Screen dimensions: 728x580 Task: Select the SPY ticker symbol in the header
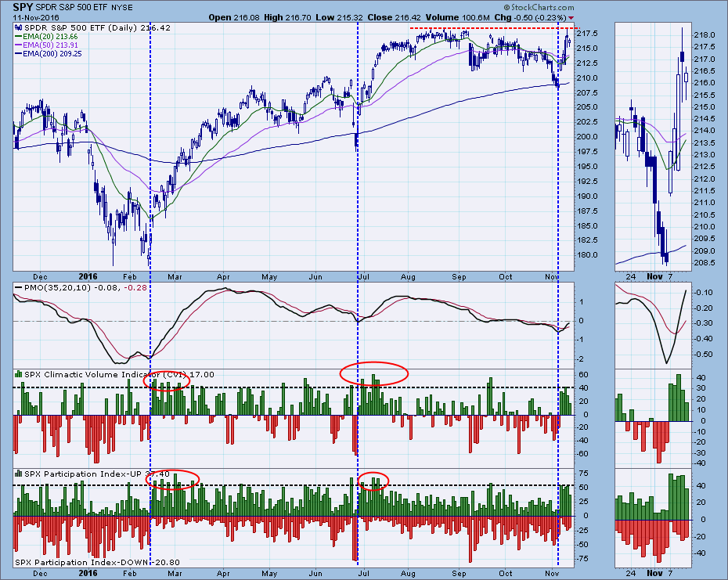coord(21,7)
